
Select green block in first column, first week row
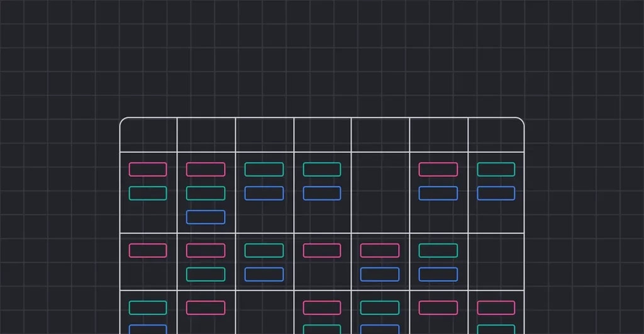148,193
